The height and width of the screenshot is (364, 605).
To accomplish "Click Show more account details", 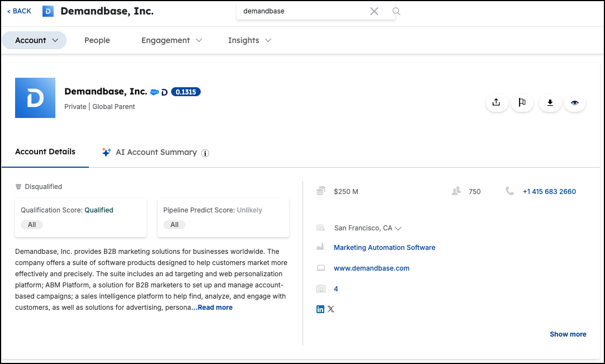I will [568, 334].
